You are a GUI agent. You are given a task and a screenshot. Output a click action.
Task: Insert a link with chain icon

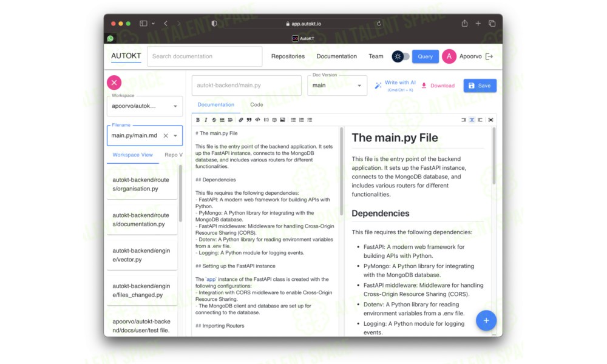pos(241,120)
